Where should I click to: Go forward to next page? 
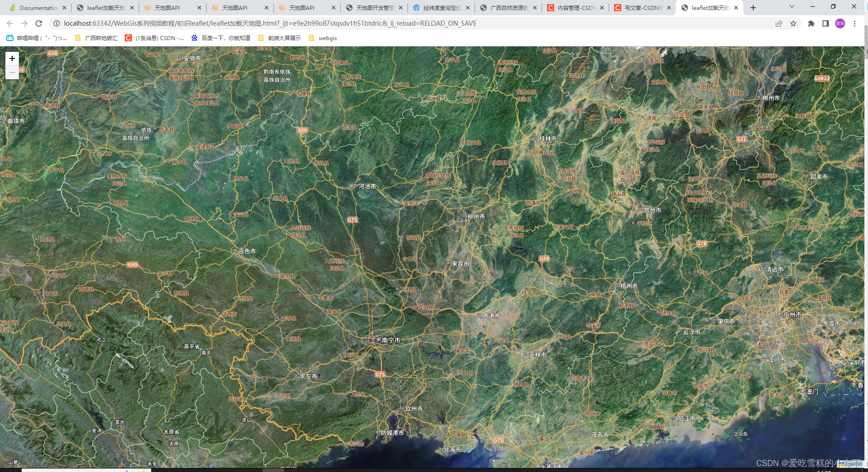click(x=24, y=23)
